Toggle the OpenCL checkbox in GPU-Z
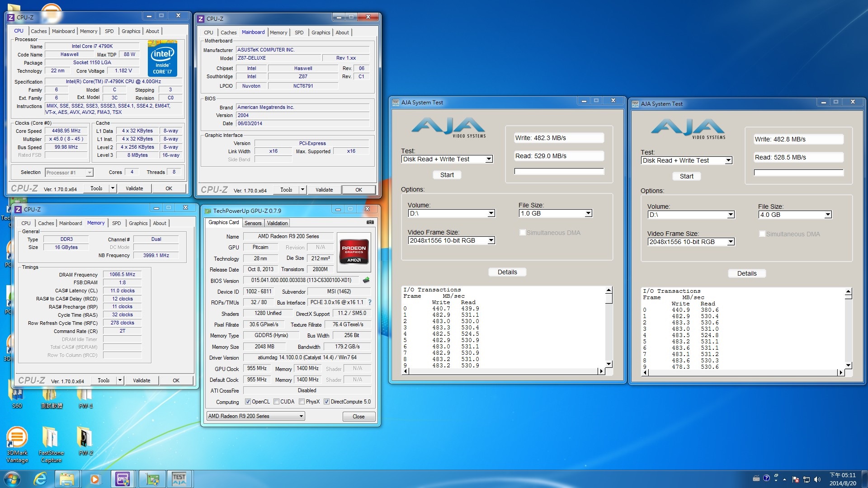Image resolution: width=868 pixels, height=488 pixels. coord(248,402)
